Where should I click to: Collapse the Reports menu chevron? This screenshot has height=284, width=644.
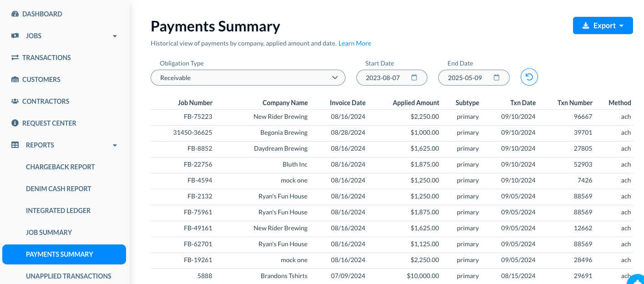click(x=115, y=146)
